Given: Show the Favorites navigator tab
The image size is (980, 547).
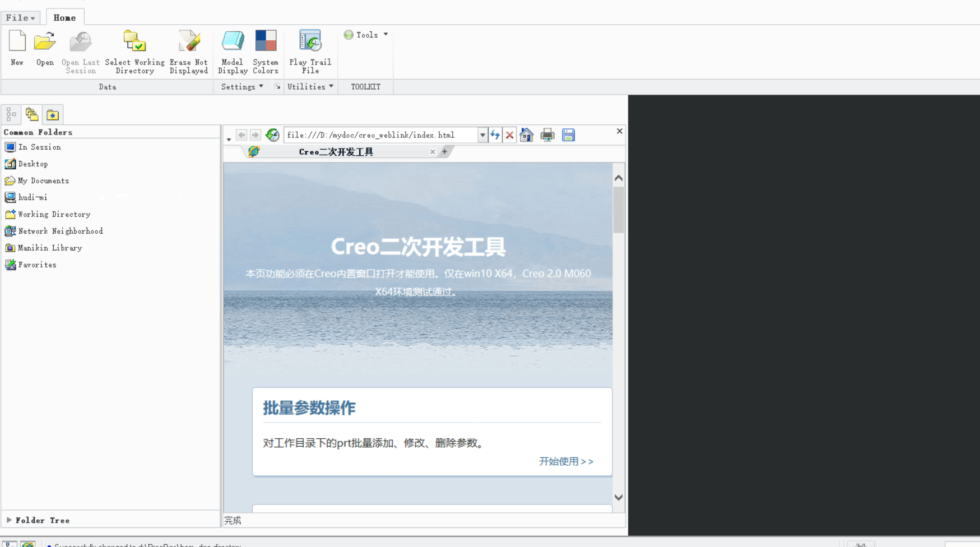Looking at the screenshot, I should [53, 114].
